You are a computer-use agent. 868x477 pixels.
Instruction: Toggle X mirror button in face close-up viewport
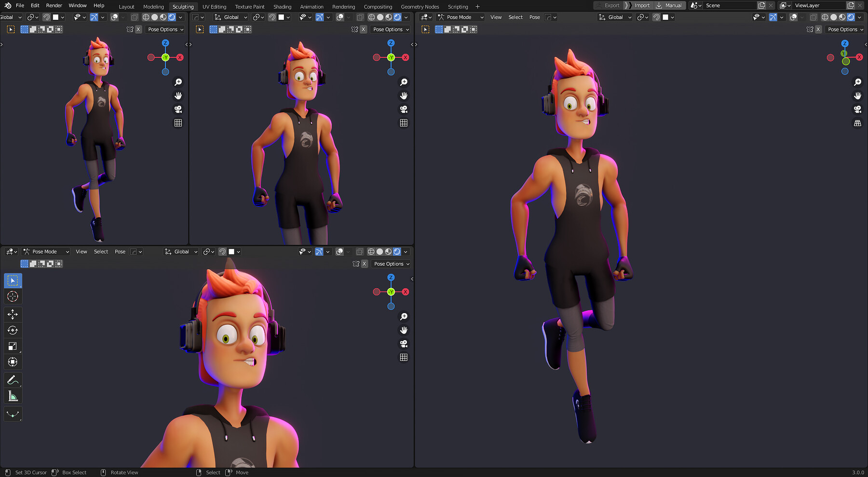[x=365, y=264]
